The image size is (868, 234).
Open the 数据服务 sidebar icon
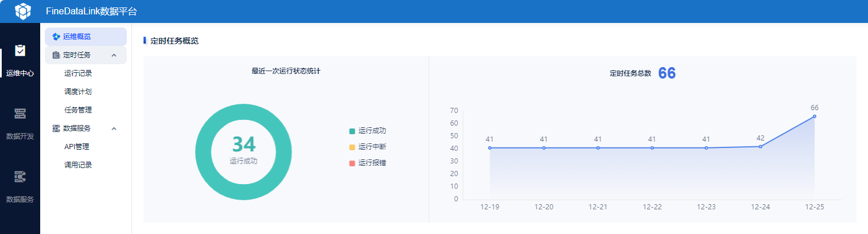20,177
